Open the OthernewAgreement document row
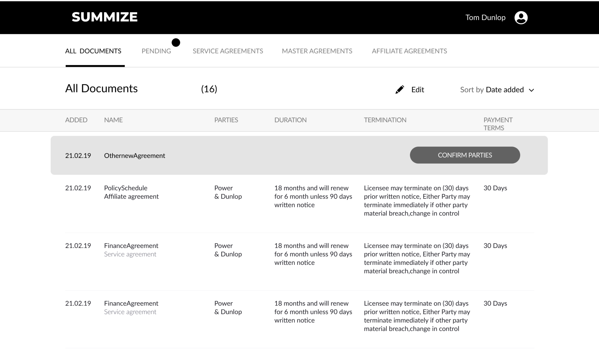599x364 pixels. click(x=299, y=155)
